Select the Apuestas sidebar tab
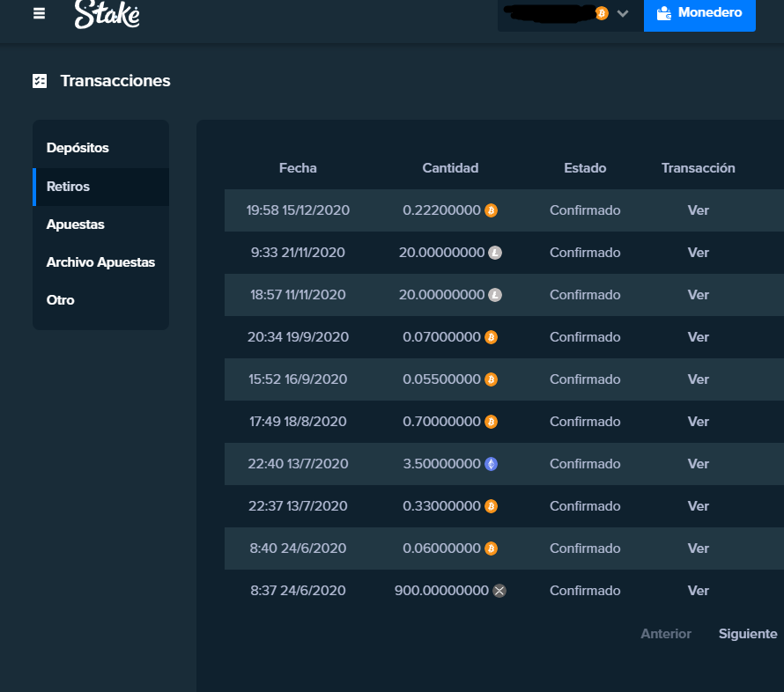 (76, 225)
